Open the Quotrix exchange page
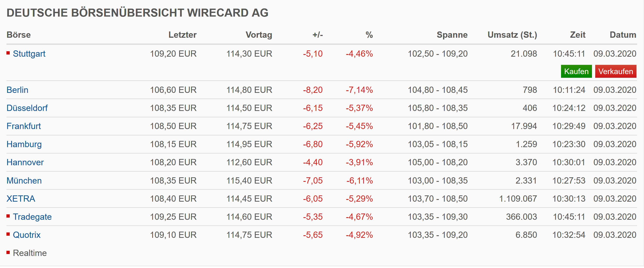 point(27,235)
